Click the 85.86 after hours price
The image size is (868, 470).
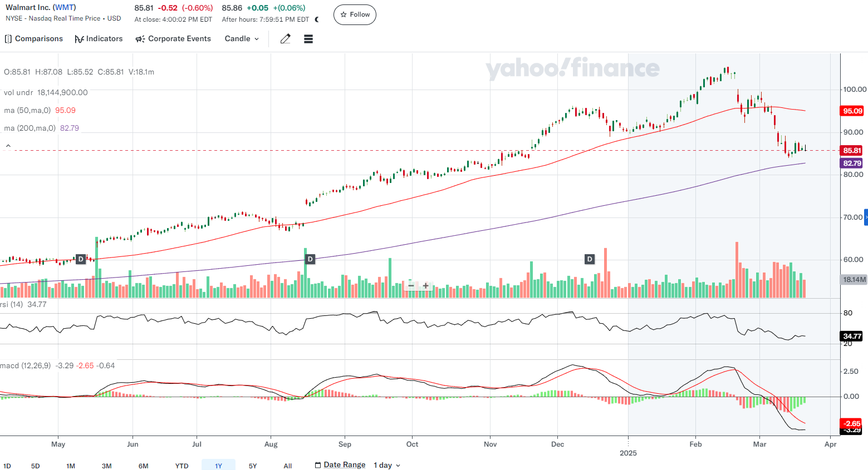point(232,8)
